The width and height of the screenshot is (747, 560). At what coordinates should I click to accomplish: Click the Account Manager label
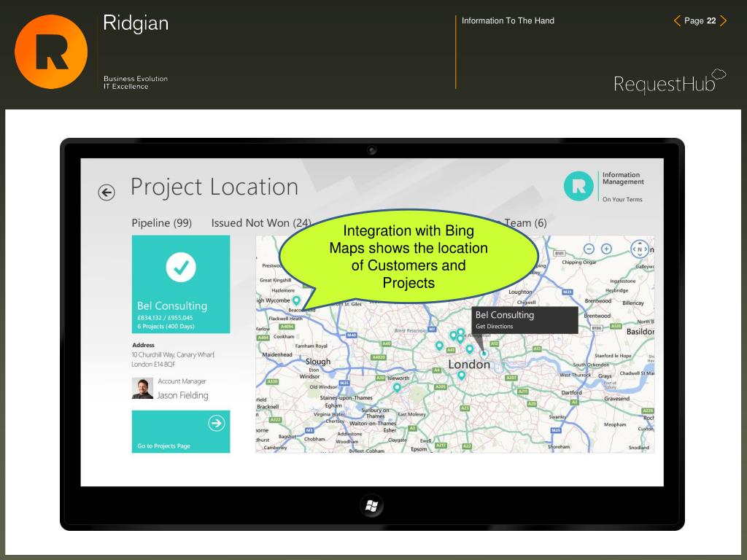pyautogui.click(x=182, y=381)
